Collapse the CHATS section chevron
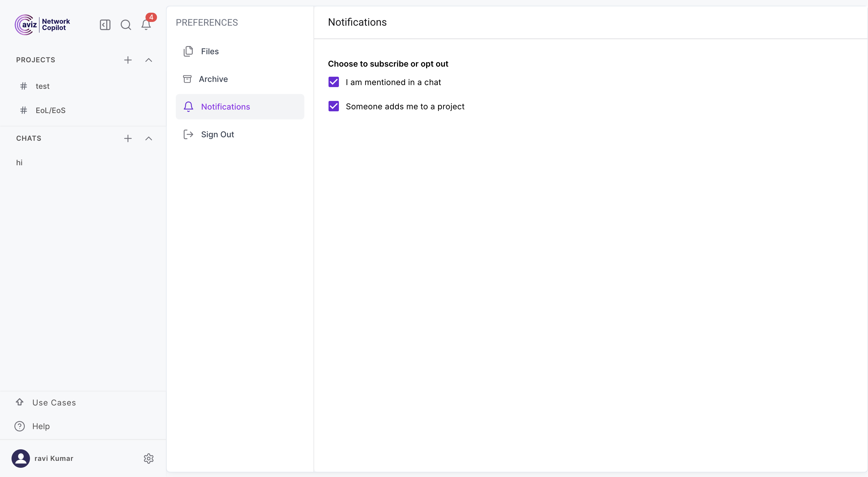 coord(149,138)
